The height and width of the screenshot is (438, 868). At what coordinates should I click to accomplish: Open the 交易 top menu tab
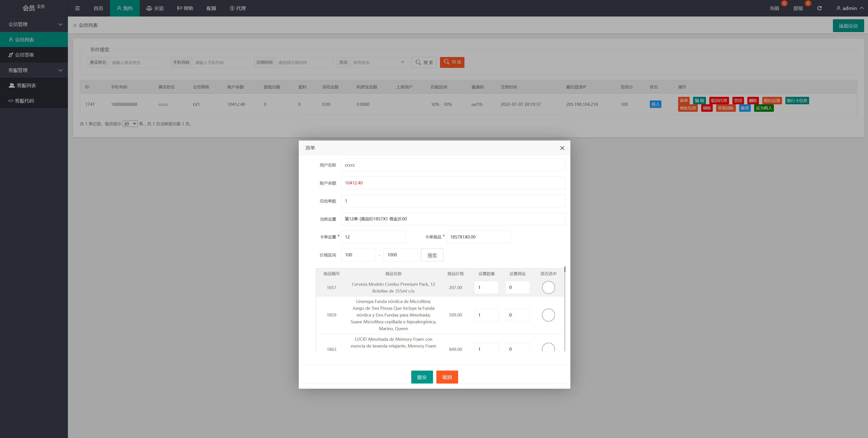[155, 8]
